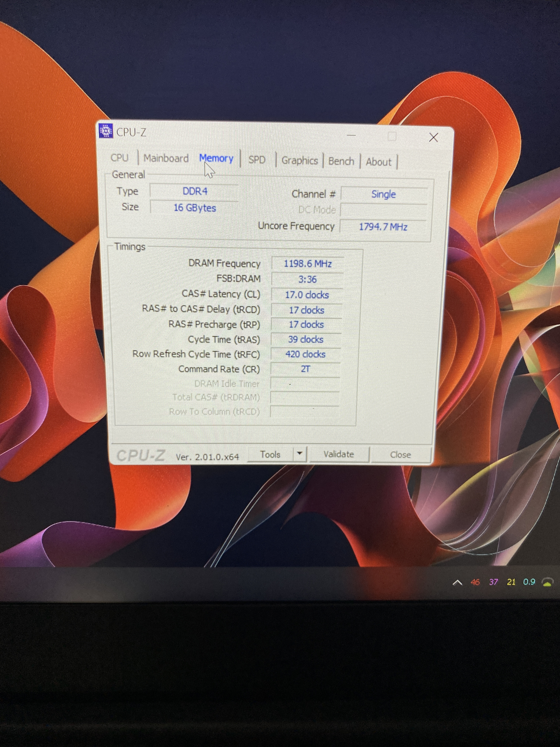Viewport: 560px width, 747px height.
Task: Click the cyan 0.9 tray indicator
Action: point(529,582)
